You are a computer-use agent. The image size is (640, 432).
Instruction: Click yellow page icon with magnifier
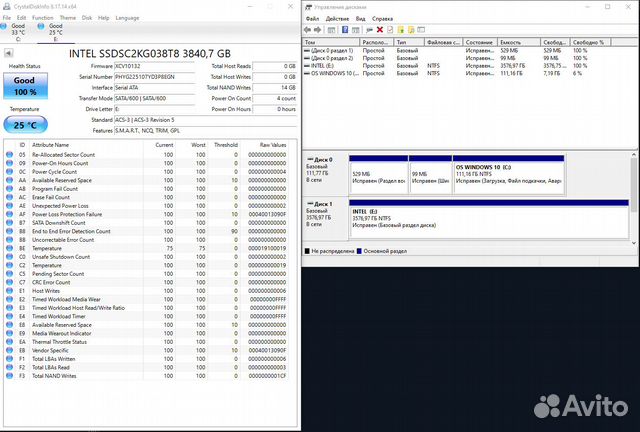pyautogui.click(x=411, y=30)
